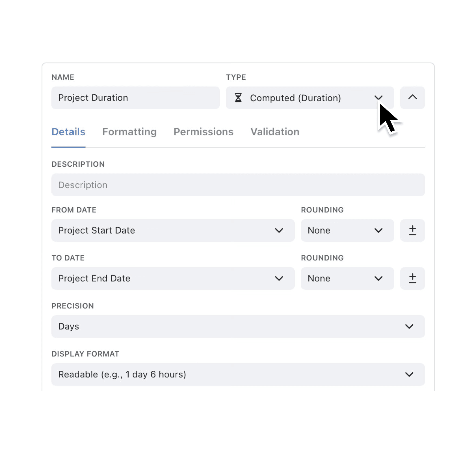Switch to the Validation tab
The width and height of the screenshot is (476, 452).
point(274,132)
